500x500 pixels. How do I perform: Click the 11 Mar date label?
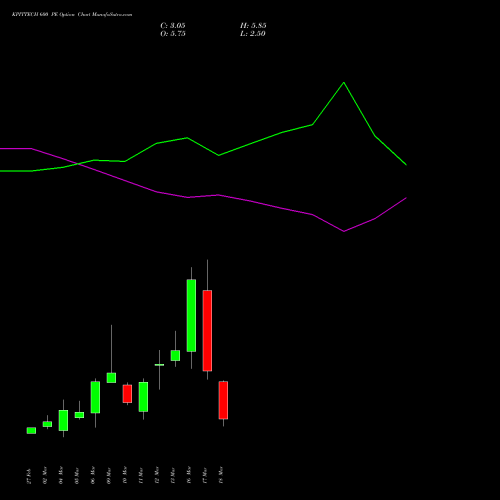pos(141,475)
